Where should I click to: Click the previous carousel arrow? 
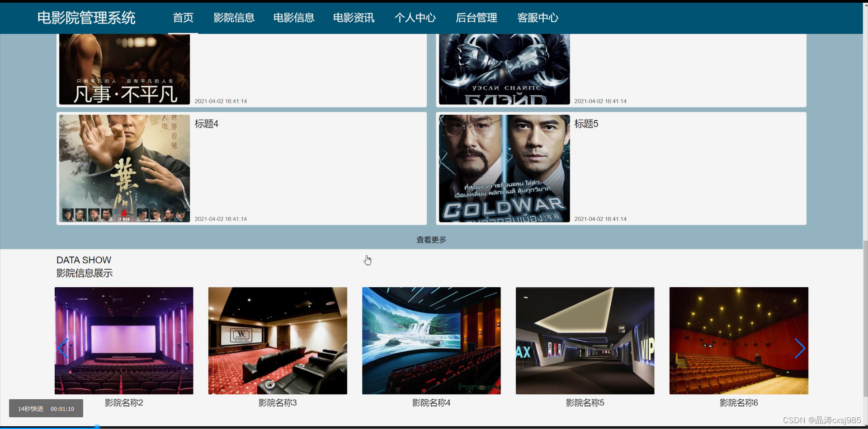pyautogui.click(x=63, y=348)
